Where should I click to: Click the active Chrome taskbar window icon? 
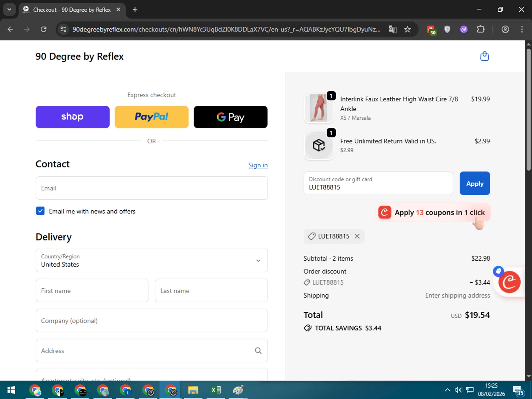(171, 390)
